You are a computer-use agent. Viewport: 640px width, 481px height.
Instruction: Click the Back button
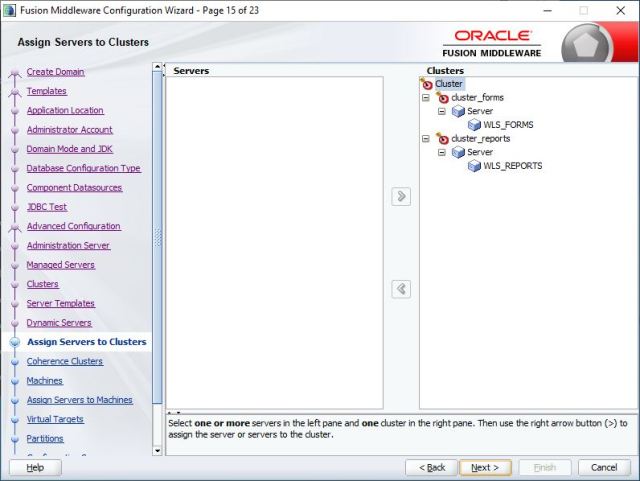(432, 468)
